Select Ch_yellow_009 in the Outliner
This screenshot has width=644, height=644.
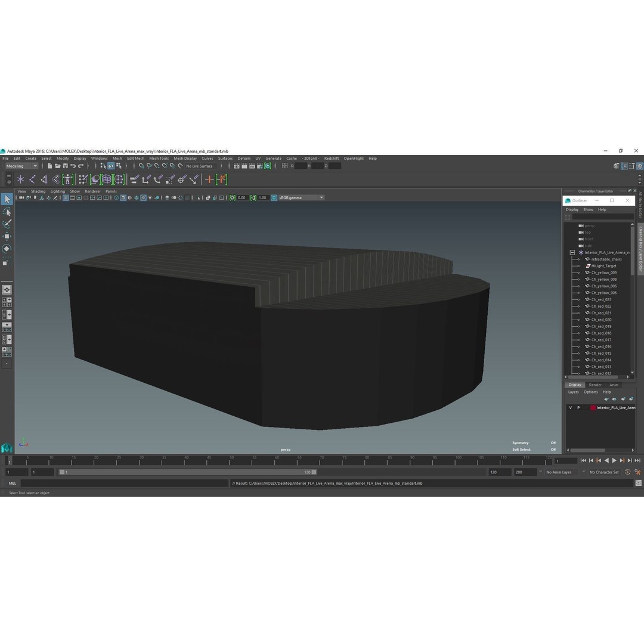(603, 273)
